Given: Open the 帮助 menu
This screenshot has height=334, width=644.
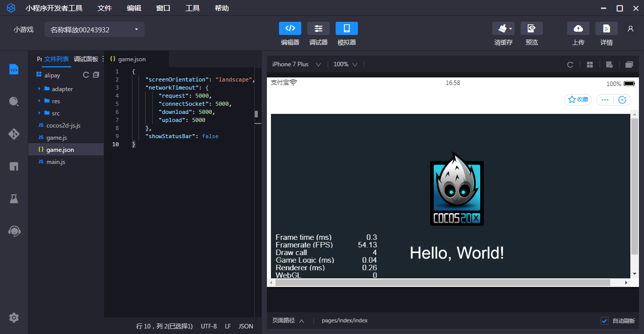Looking at the screenshot, I should point(222,8).
